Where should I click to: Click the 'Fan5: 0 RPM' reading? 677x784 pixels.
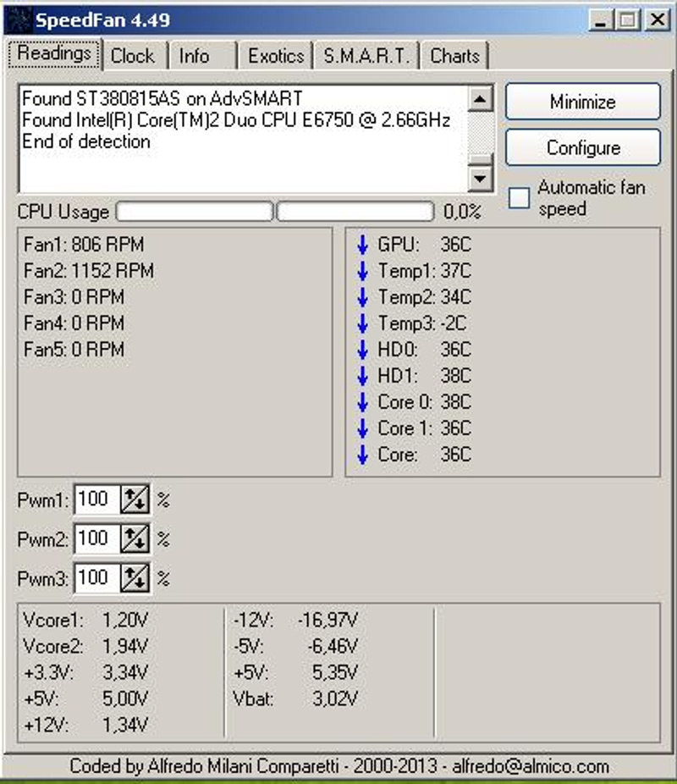(x=74, y=350)
